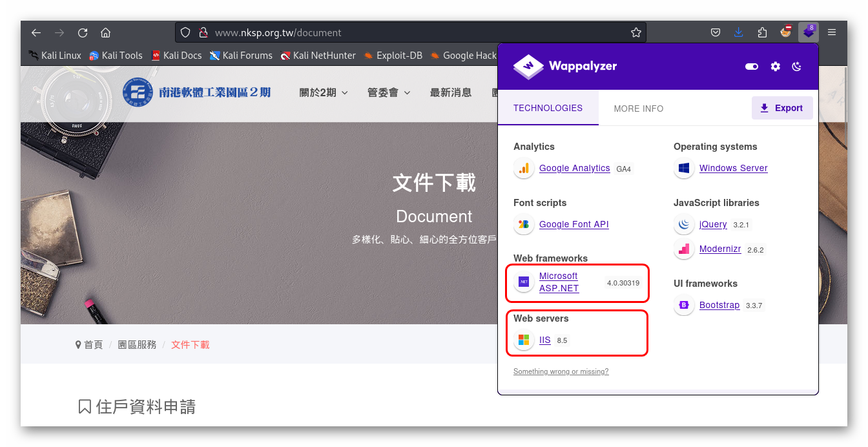Open Wappalyzer settings gear
Screen dimensions: 868x447
click(776, 67)
